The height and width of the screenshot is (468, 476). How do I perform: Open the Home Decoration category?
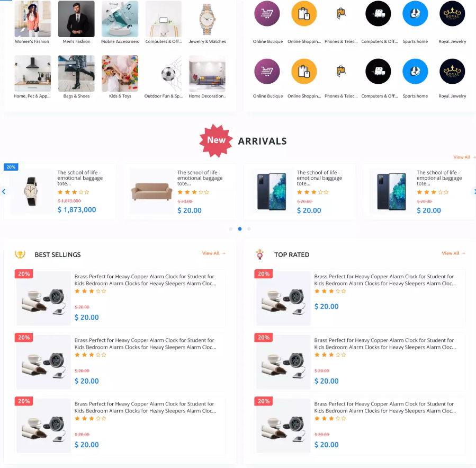[207, 74]
